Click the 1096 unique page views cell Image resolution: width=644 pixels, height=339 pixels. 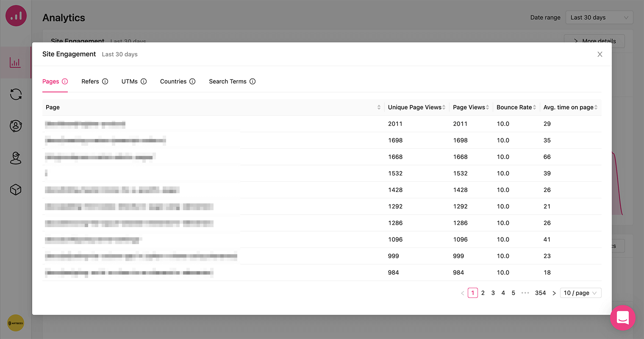click(x=395, y=239)
